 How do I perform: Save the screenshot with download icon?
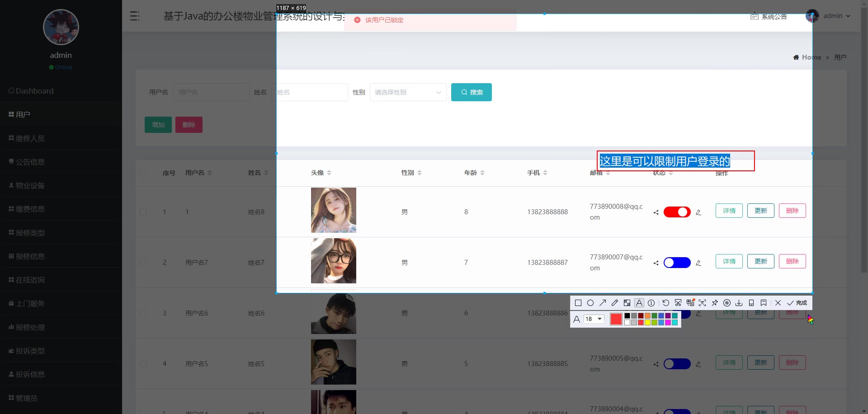coord(739,303)
